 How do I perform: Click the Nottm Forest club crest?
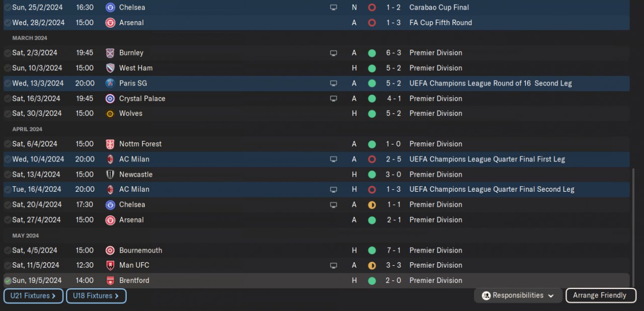[x=110, y=144]
